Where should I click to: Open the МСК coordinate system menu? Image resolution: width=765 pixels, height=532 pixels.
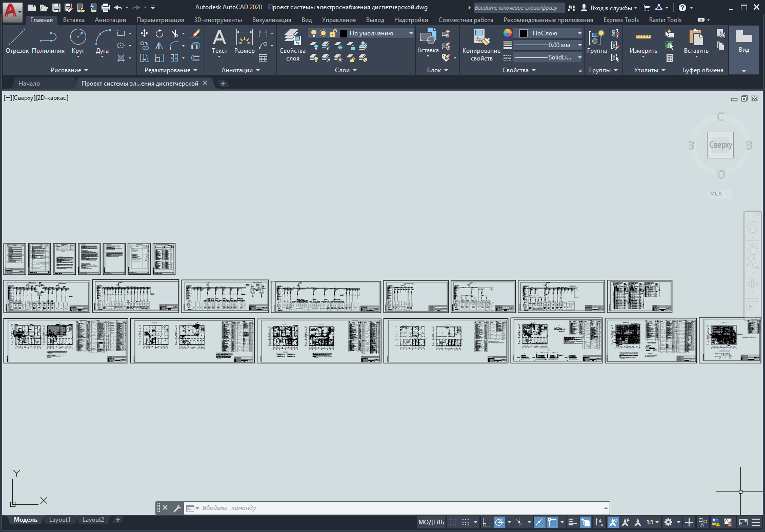click(720, 194)
